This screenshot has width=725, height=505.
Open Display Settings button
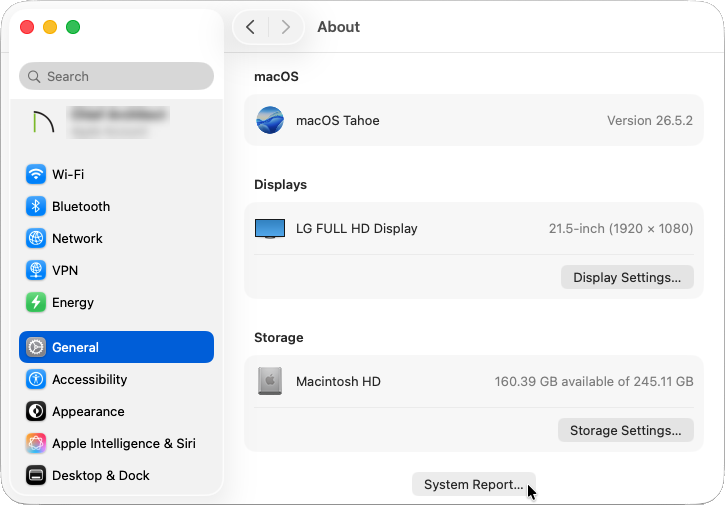tap(627, 277)
